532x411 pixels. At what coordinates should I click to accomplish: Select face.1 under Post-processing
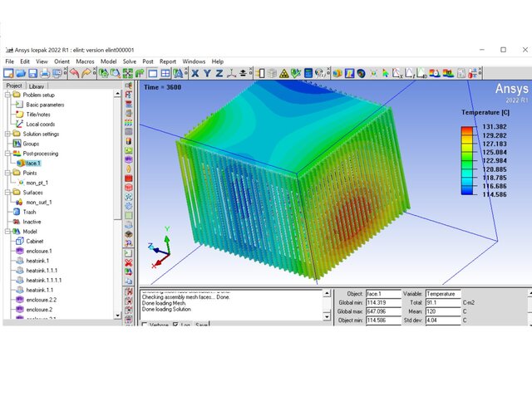(x=33, y=164)
